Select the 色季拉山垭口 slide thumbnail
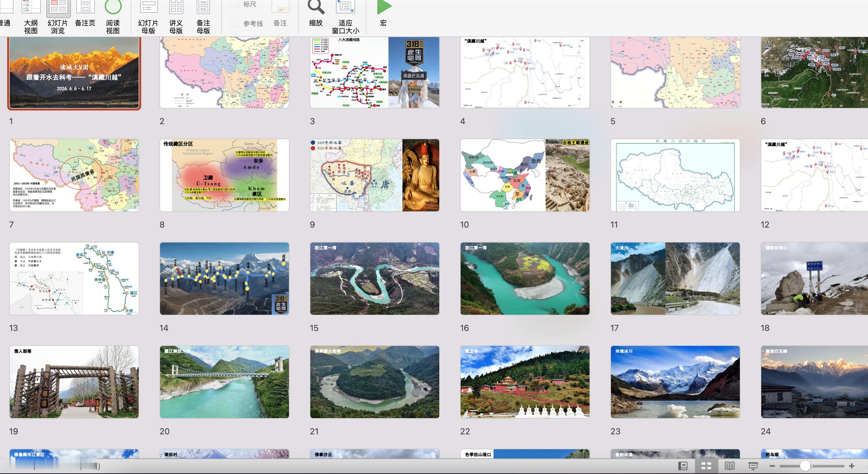This screenshot has height=474, width=868. (x=525, y=454)
